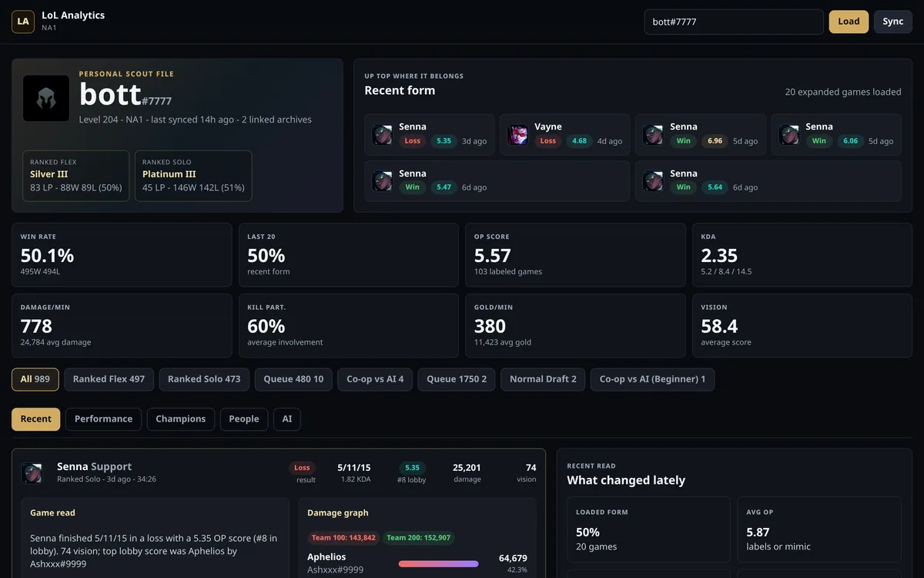Viewport: 924px width, 578px height.
Task: Open the People tab
Action: coord(244,419)
